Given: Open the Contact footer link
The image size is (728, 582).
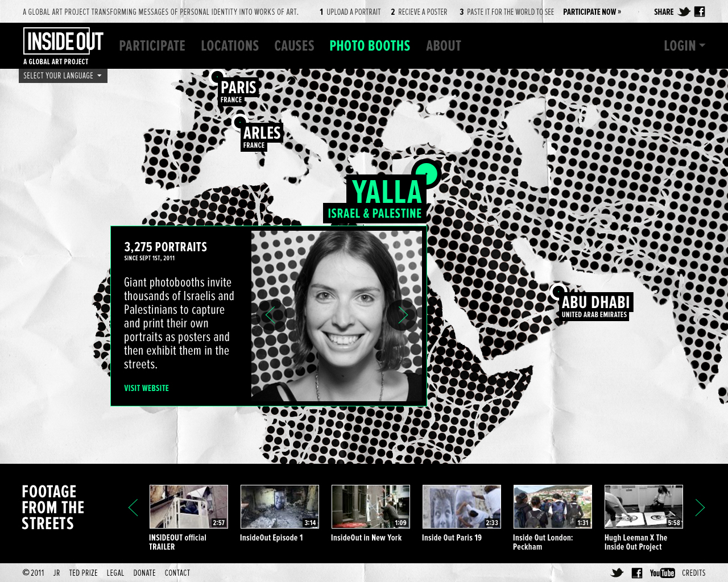Looking at the screenshot, I should point(177,573).
